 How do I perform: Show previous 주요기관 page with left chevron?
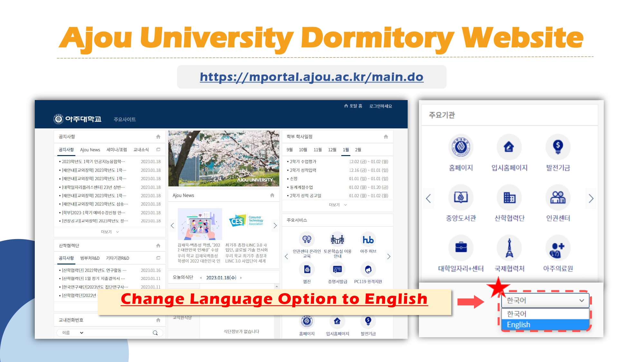(428, 198)
